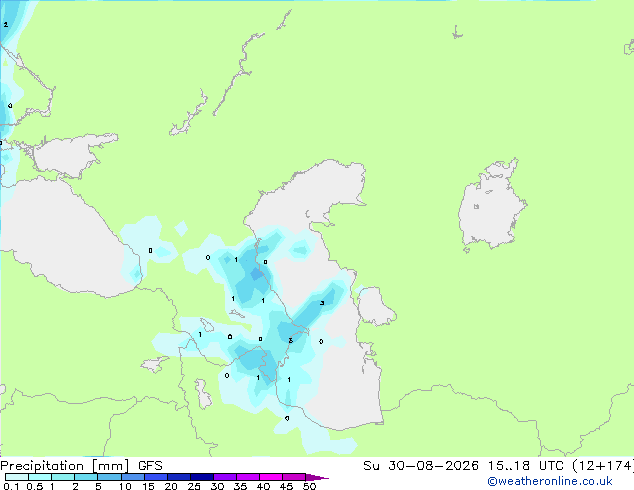This screenshot has height=490, width=634.
Task: Click the 'Precipitation [mm]' title text
Action: click(x=64, y=466)
